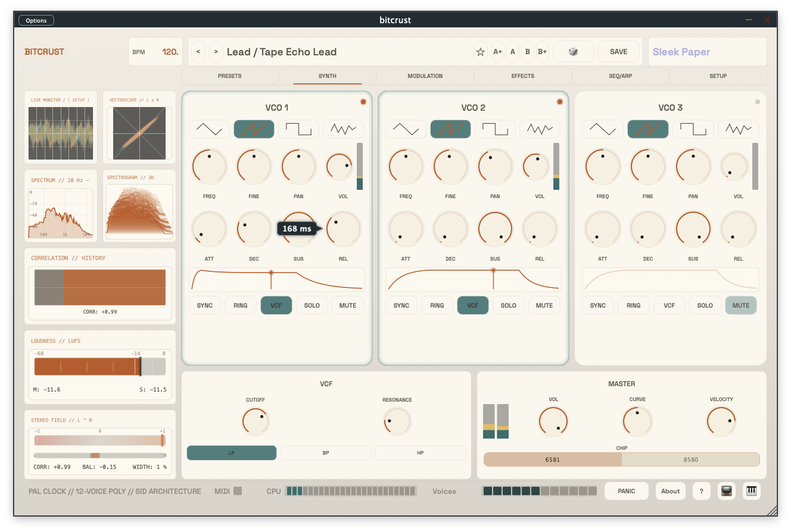Enable SYNC on VCO 2
Image resolution: width=791 pixels, height=532 pixels.
coord(401,305)
